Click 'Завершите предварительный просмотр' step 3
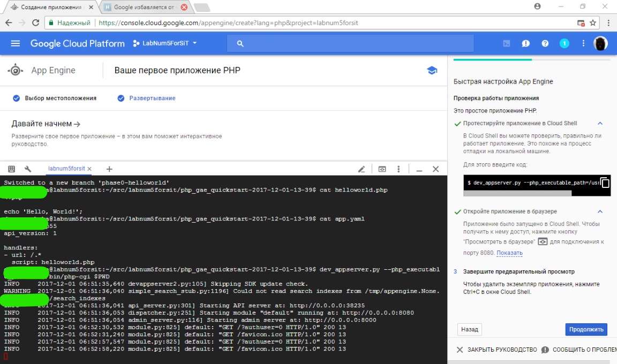Image resolution: width=617 pixels, height=364 pixels. pyautogui.click(x=518, y=271)
